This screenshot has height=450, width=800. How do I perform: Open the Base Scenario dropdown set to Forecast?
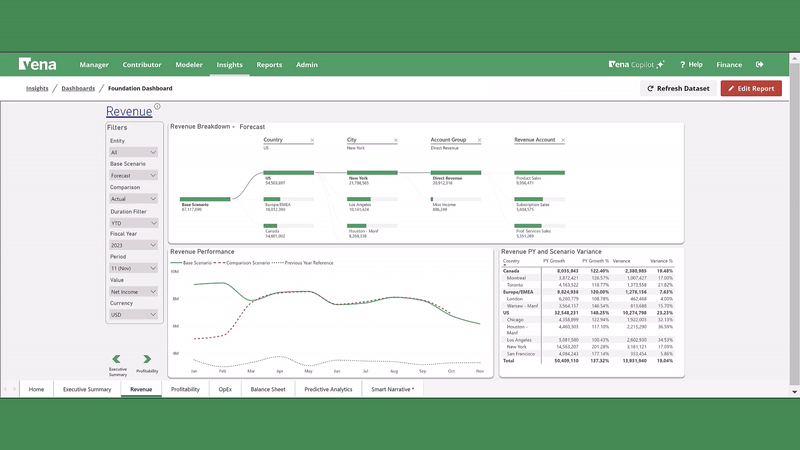click(x=133, y=176)
